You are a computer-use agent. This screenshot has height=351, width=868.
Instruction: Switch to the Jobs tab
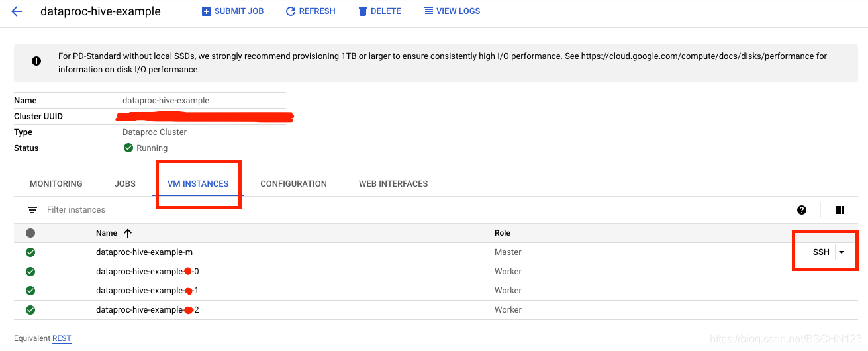click(125, 184)
